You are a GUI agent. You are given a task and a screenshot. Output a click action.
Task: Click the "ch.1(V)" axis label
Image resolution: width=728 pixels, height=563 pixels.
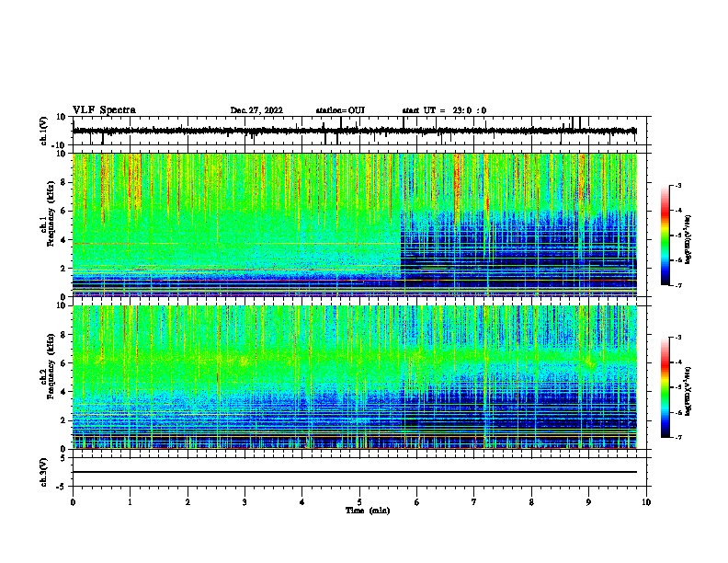tap(44, 131)
